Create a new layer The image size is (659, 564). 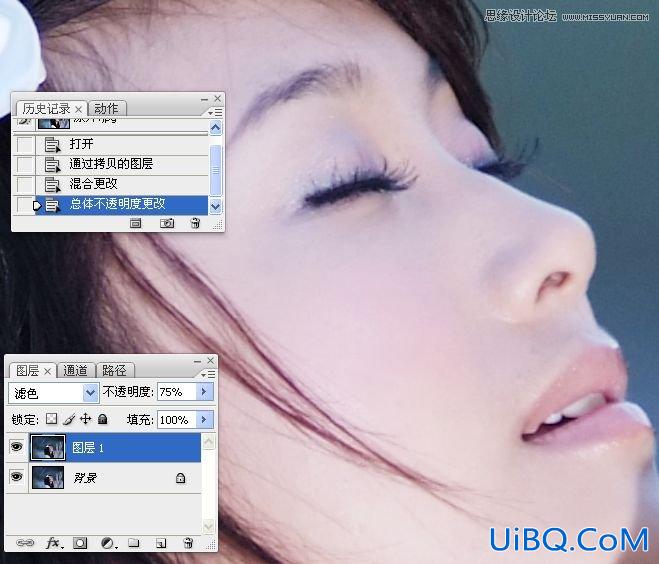[161, 543]
